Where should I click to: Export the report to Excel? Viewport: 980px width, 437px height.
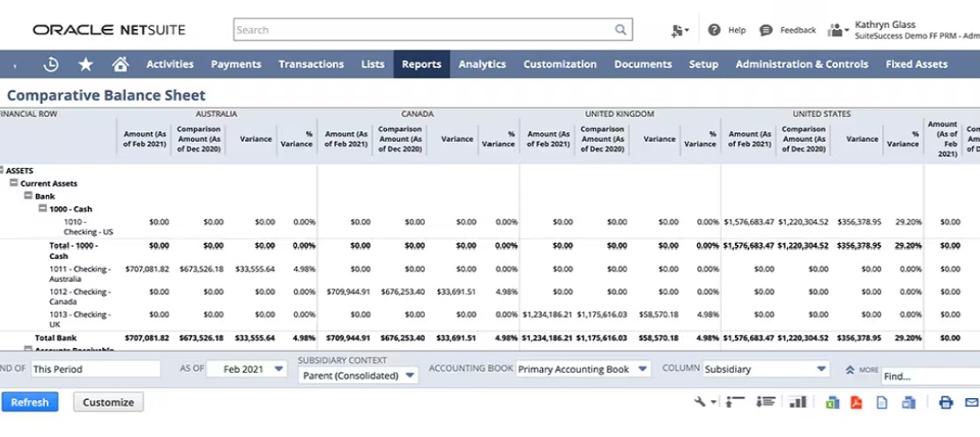tap(831, 403)
